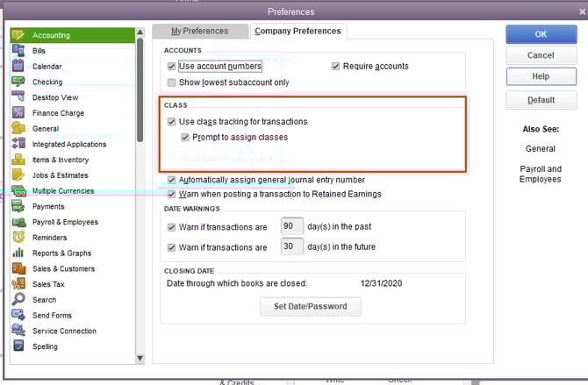588x385 pixels.
Task: Select the Company Preferences tab
Action: coord(298,32)
